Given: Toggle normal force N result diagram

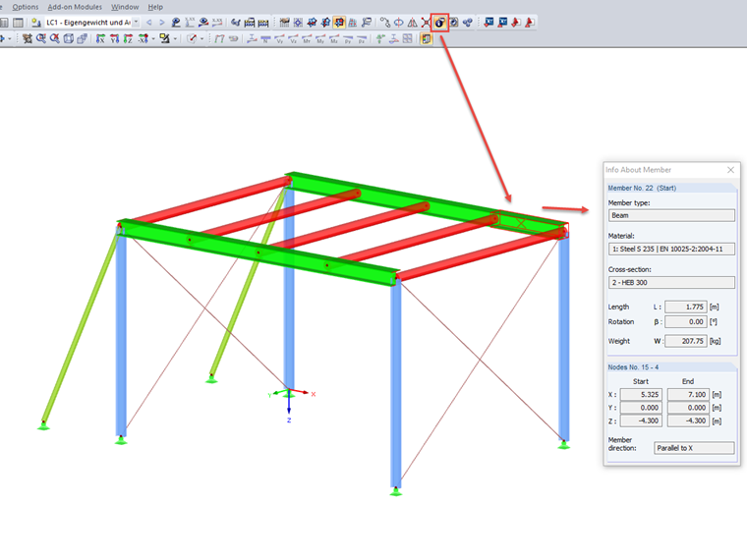Looking at the screenshot, I should (265, 39).
